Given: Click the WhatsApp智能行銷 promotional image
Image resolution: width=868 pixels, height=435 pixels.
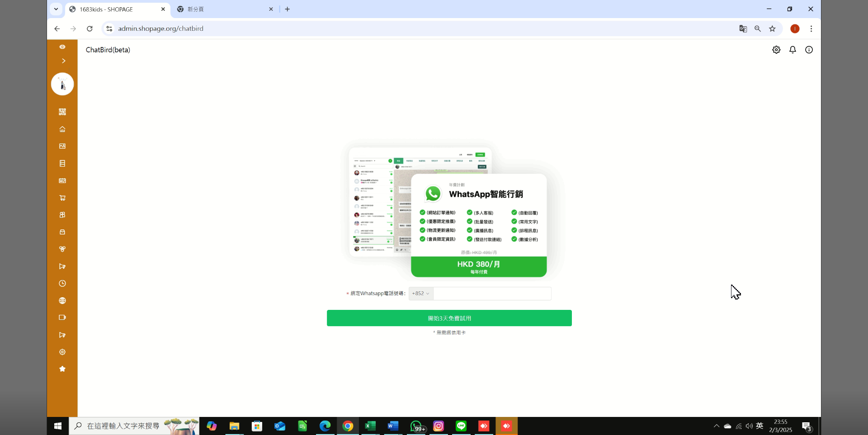Looking at the screenshot, I should pos(452,211).
